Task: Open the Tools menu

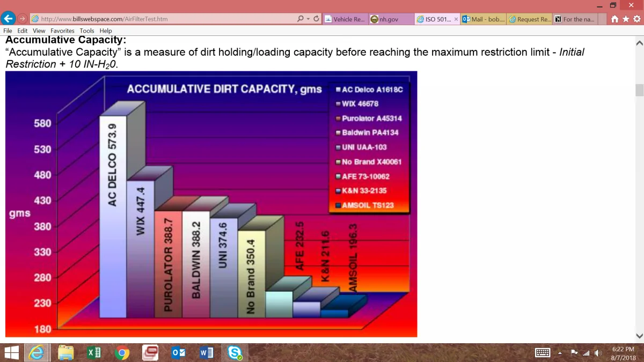Action: click(x=87, y=31)
